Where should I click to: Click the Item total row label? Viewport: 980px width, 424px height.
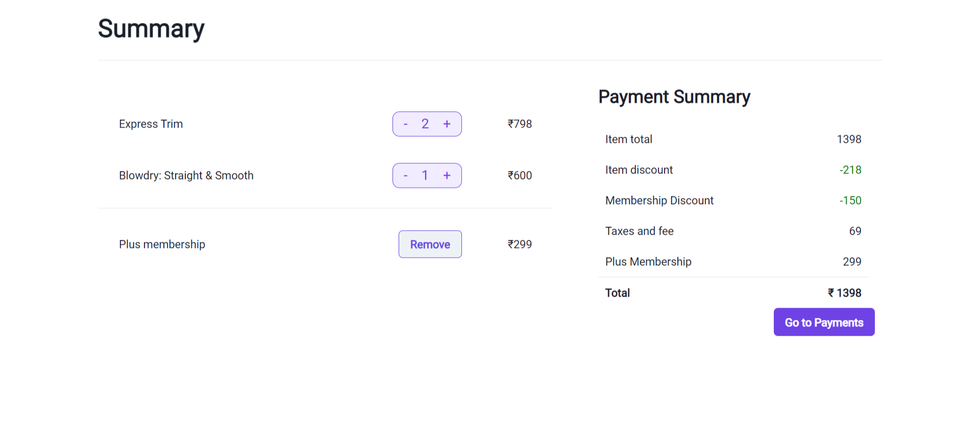point(628,139)
